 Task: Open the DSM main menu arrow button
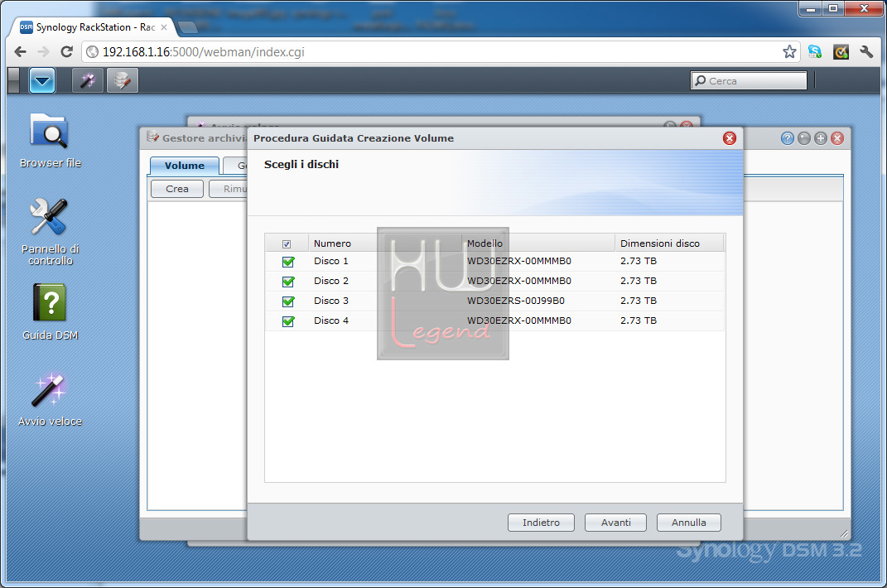42,80
